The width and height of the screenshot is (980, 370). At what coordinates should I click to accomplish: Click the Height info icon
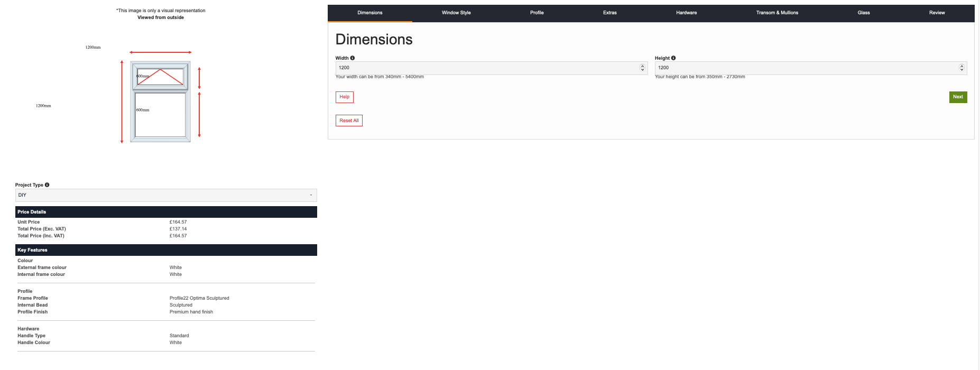[673, 58]
